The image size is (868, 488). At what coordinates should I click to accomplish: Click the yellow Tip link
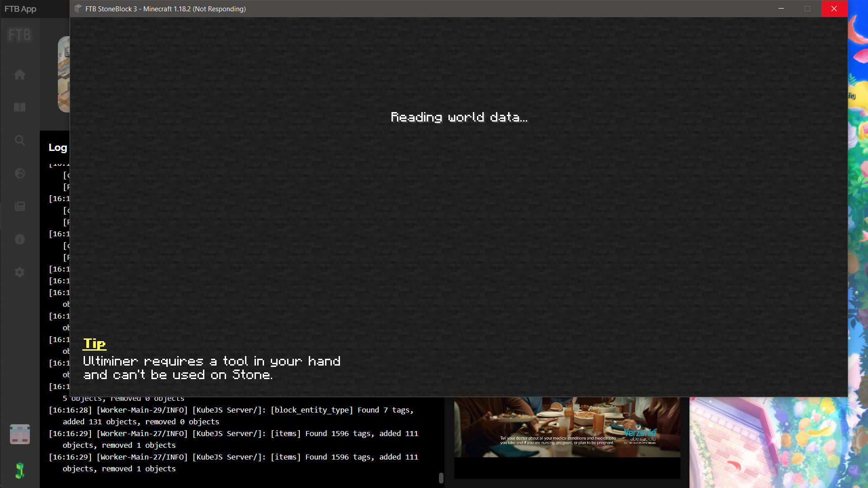click(94, 343)
